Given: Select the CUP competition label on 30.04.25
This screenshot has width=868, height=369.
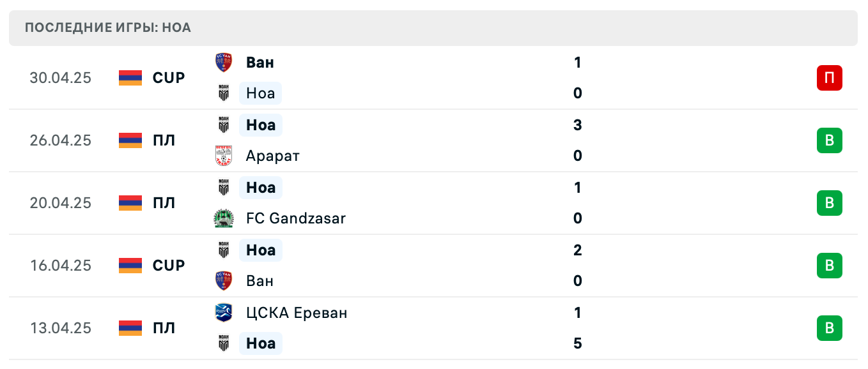Looking at the screenshot, I should point(168,77).
